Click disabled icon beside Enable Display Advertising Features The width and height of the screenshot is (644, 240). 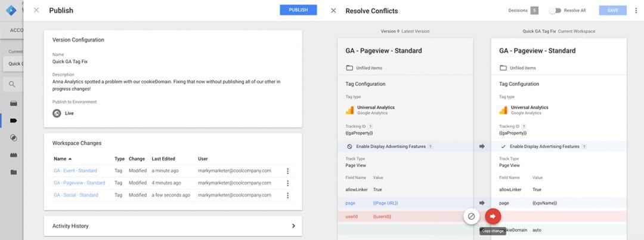click(x=349, y=146)
